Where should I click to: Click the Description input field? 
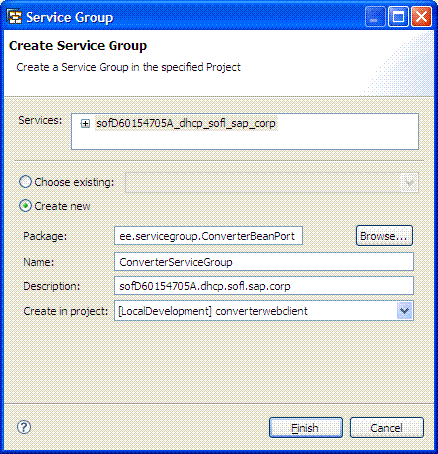coord(264,286)
